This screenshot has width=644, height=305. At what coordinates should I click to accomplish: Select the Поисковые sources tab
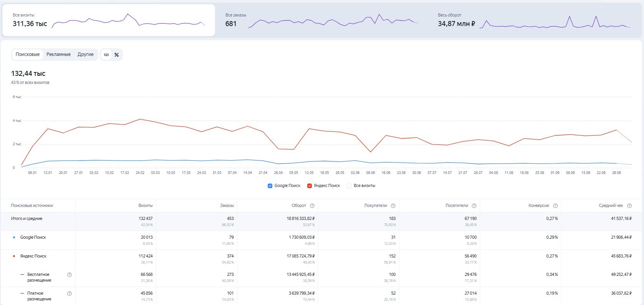[x=28, y=54]
